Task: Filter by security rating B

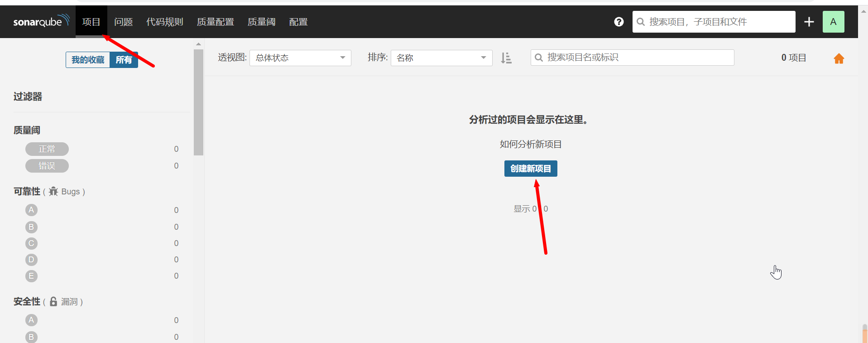Action: click(31, 337)
